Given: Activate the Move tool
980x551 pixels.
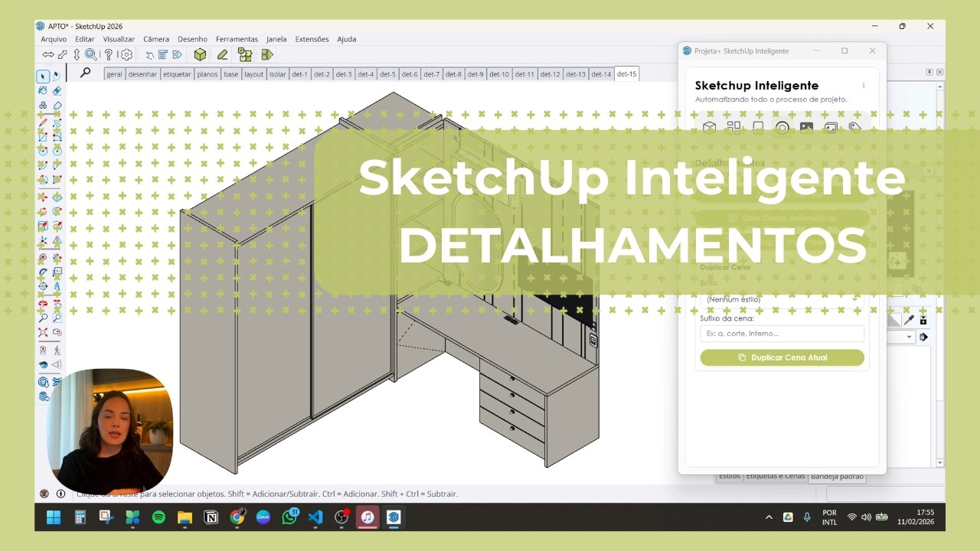Looking at the screenshot, I should (x=43, y=197).
